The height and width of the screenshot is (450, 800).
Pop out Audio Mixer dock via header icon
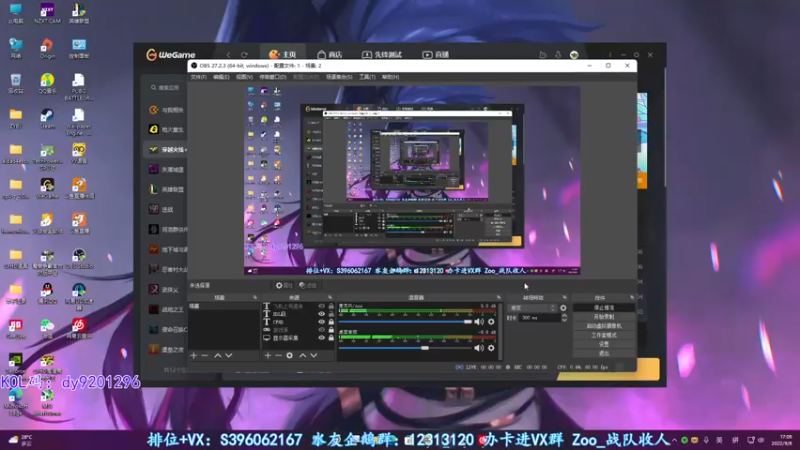pyautogui.click(x=498, y=297)
